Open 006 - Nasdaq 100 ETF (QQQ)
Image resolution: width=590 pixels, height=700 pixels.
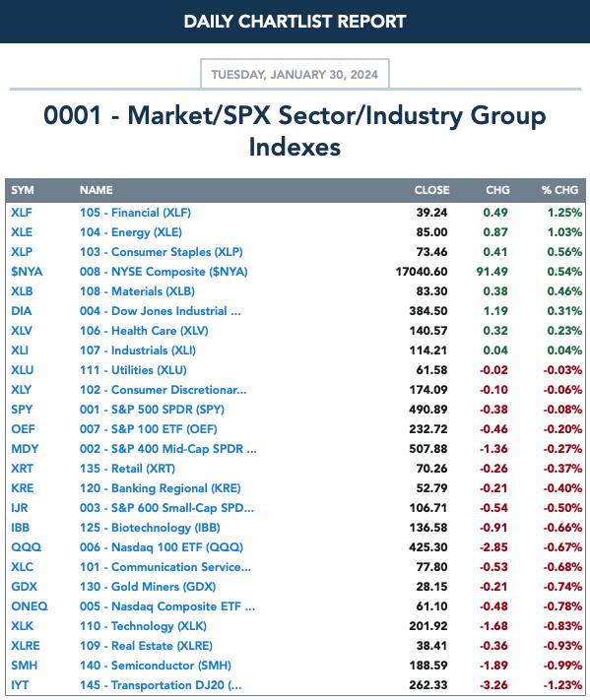click(x=162, y=546)
